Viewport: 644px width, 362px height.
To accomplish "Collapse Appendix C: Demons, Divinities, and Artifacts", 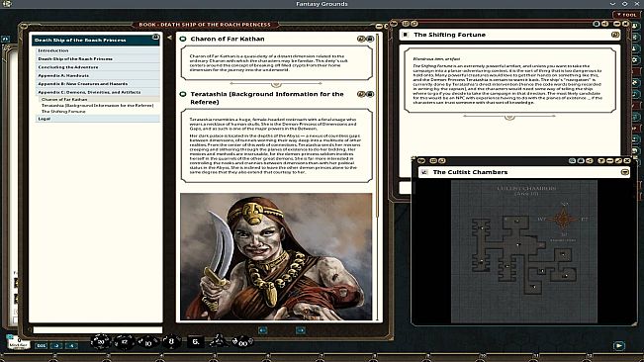I will (98, 92).
